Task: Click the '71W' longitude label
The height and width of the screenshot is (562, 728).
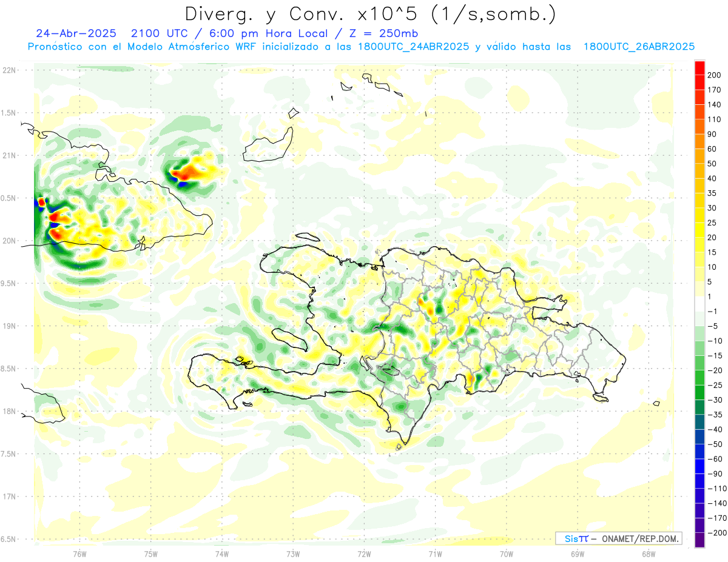Action: pyautogui.click(x=435, y=554)
